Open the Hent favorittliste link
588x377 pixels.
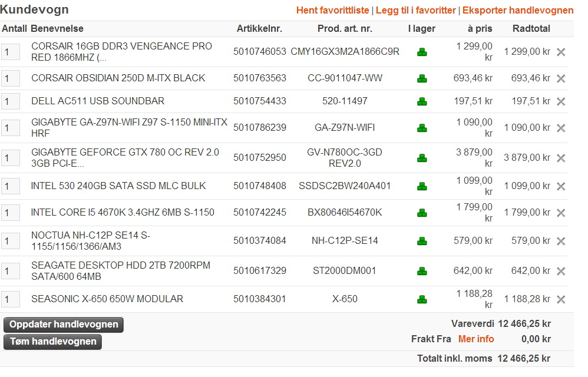click(x=332, y=11)
